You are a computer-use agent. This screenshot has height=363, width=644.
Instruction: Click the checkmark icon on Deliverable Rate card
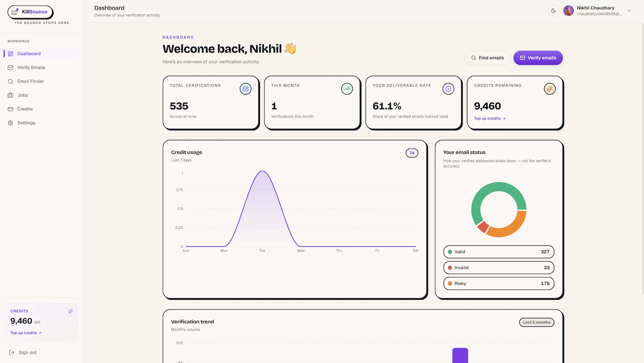(x=448, y=89)
